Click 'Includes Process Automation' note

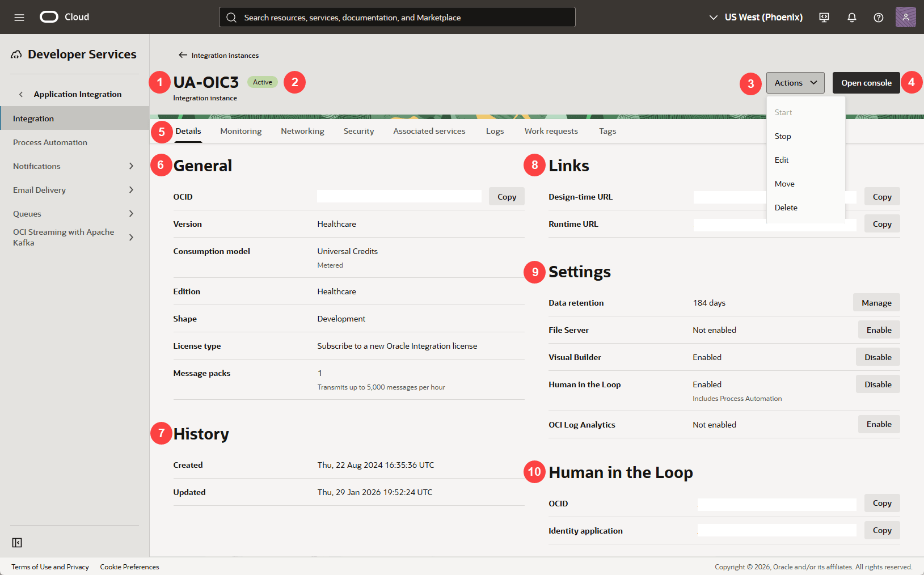click(737, 399)
